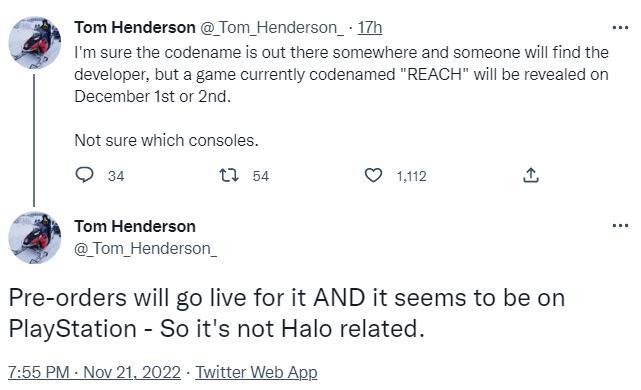
Task: Open Tom Henderson's avatar on the first tweet
Action: click(x=35, y=43)
